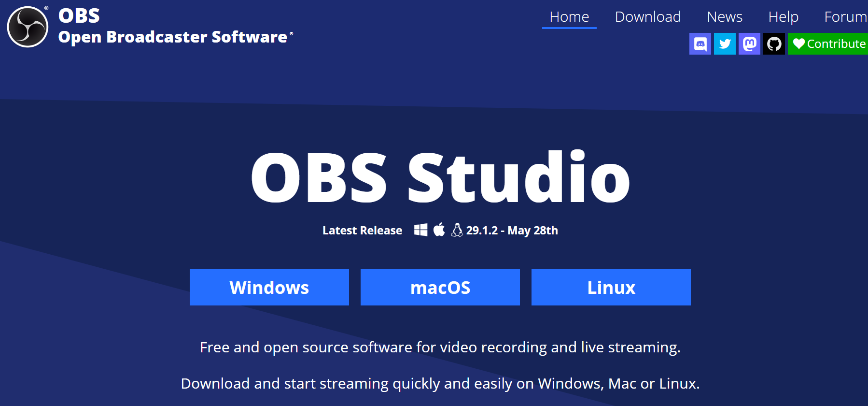The image size is (868, 406).
Task: Click the Apple logo next to Latest Release
Action: coord(439,230)
